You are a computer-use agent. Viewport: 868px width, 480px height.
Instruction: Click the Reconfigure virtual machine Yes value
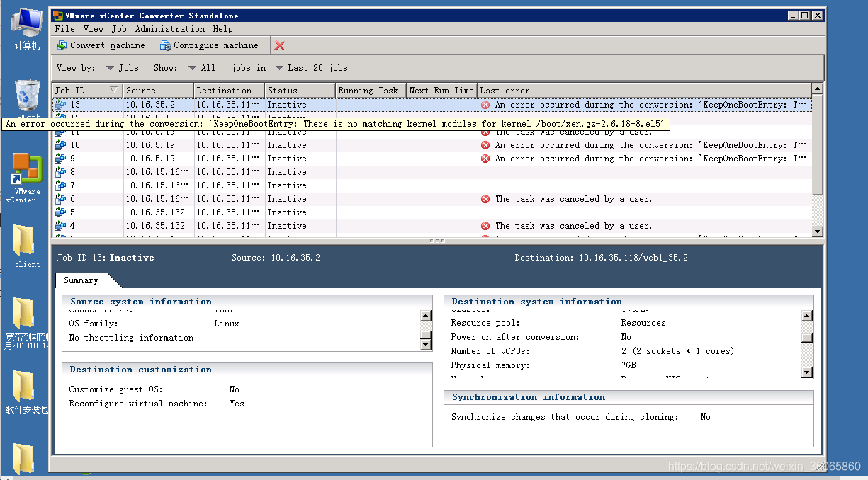click(237, 404)
